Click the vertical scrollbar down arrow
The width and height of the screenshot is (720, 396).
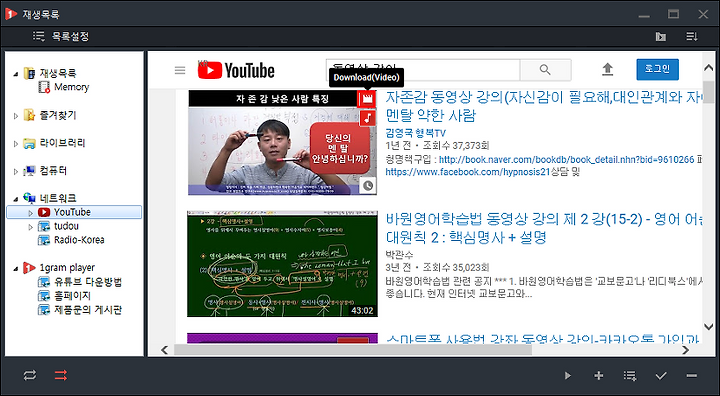pyautogui.click(x=709, y=327)
